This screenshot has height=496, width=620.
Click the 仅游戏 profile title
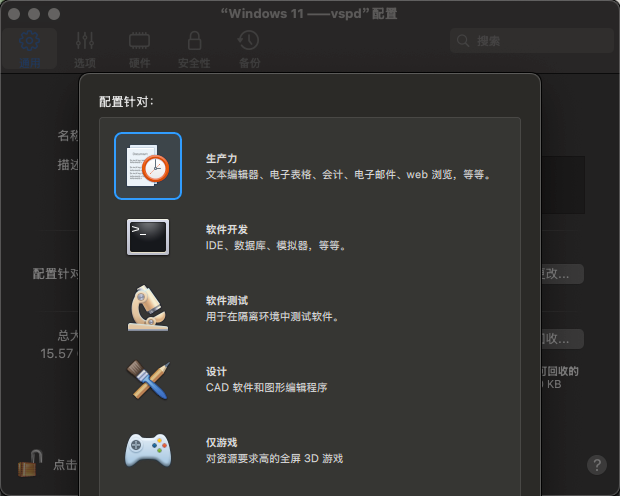[221, 443]
